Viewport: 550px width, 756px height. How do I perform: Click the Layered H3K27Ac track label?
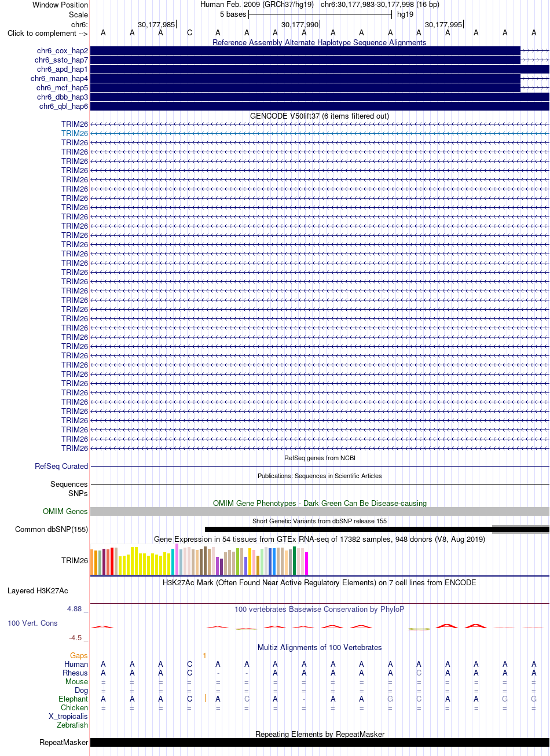click(38, 590)
